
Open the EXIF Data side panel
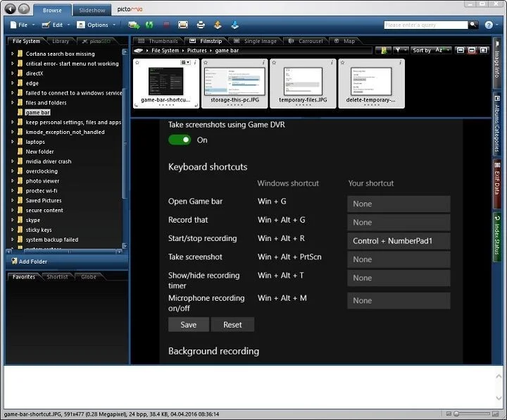[497, 183]
